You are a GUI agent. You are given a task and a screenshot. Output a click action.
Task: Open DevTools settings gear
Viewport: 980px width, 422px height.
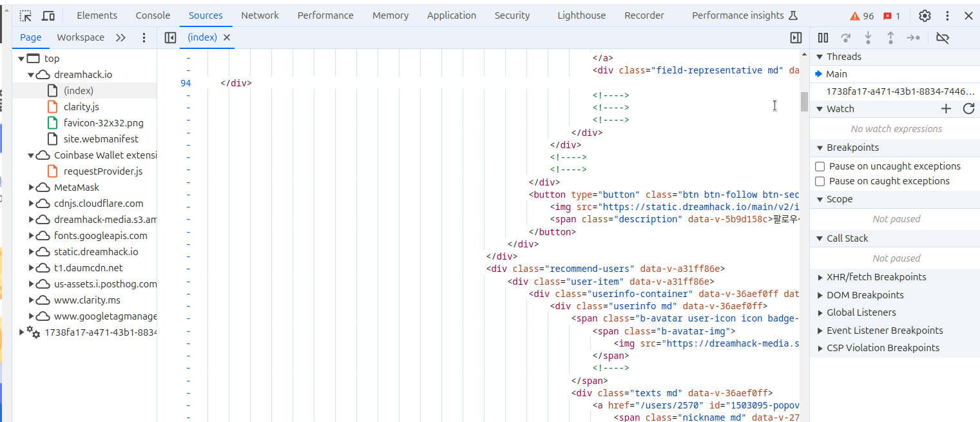(x=925, y=15)
